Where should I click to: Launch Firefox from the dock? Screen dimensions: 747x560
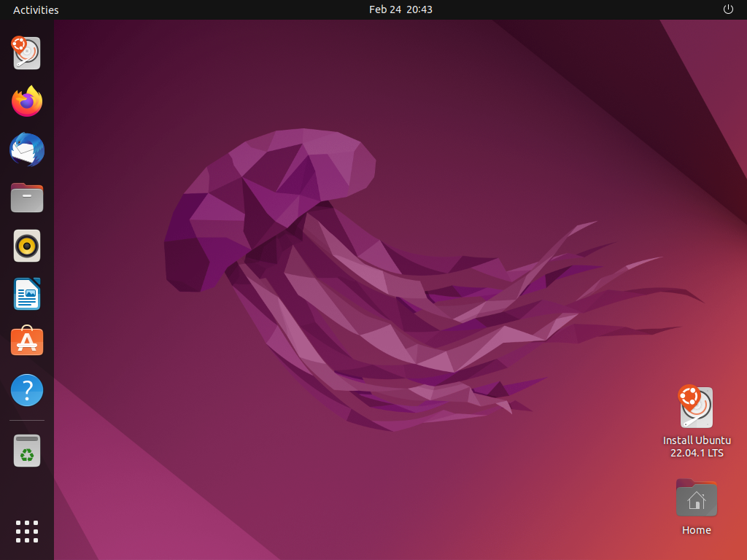click(x=27, y=101)
